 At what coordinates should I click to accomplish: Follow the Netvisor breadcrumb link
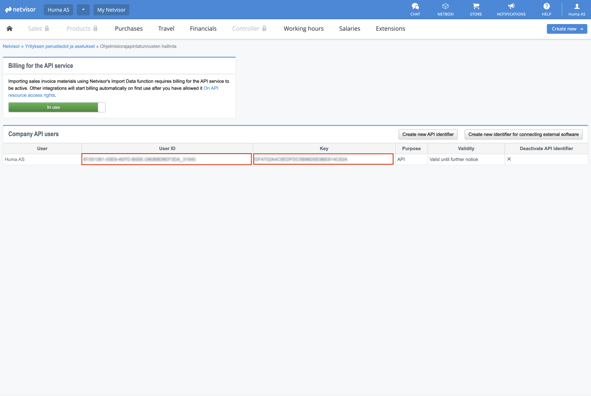[x=11, y=46]
